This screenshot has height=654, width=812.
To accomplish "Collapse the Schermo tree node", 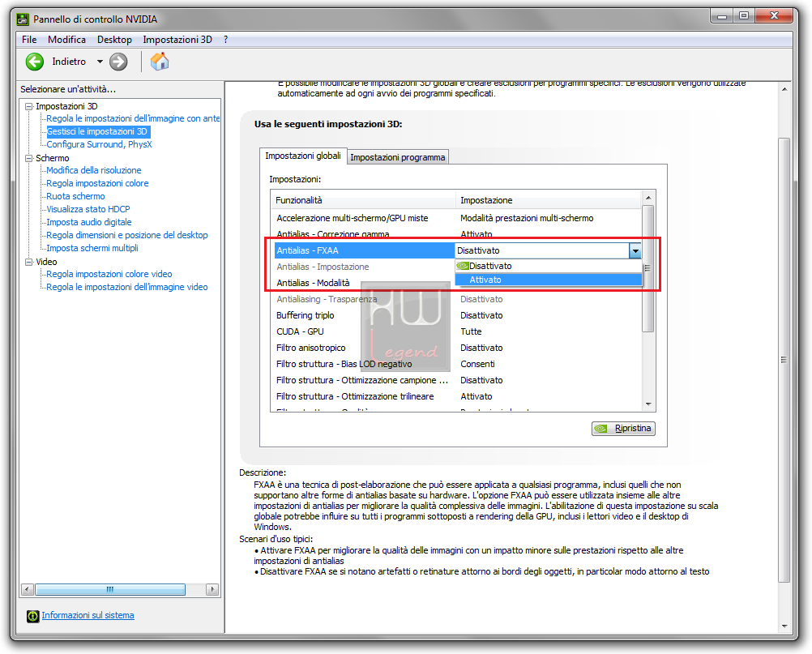I will point(29,159).
